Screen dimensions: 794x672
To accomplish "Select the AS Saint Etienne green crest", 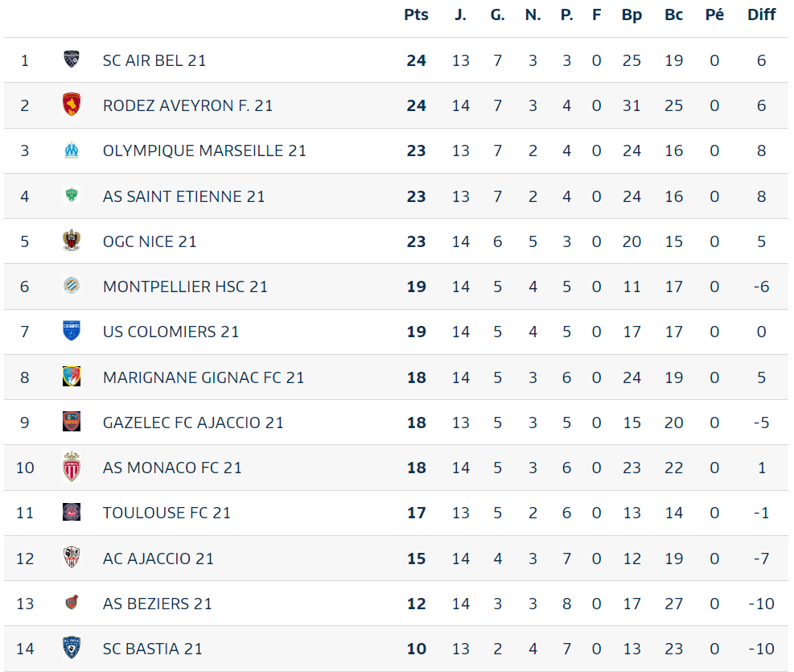I will (x=72, y=195).
